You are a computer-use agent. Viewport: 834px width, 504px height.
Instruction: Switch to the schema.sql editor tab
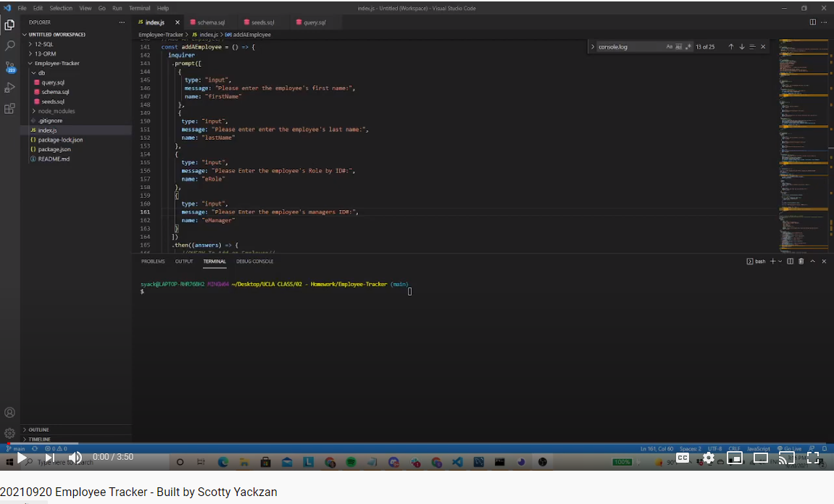tap(211, 22)
